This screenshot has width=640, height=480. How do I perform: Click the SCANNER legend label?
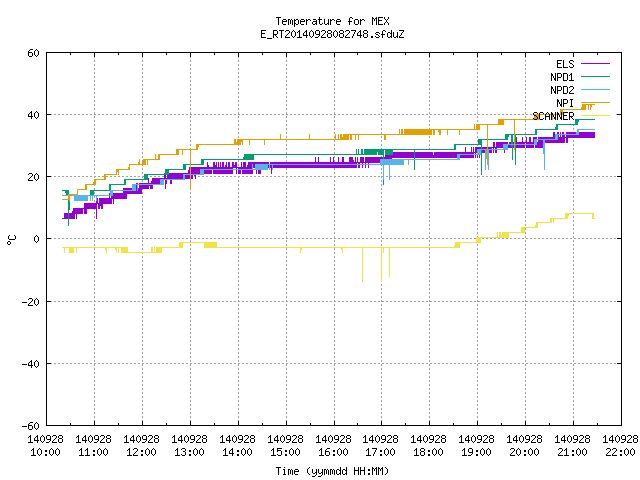click(553, 116)
